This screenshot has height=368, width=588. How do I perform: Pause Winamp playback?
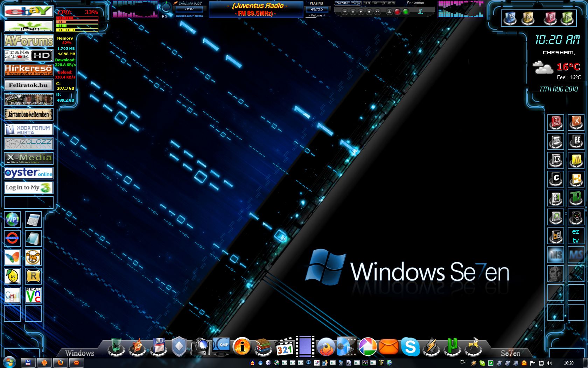point(353,12)
